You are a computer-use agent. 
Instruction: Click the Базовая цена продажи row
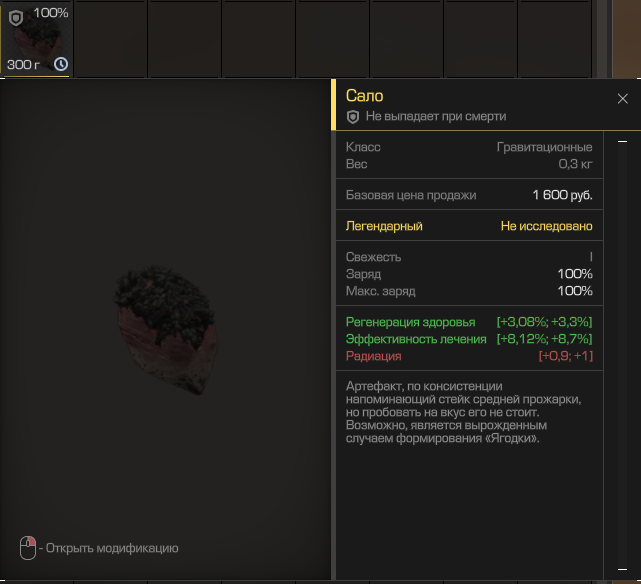point(469,195)
